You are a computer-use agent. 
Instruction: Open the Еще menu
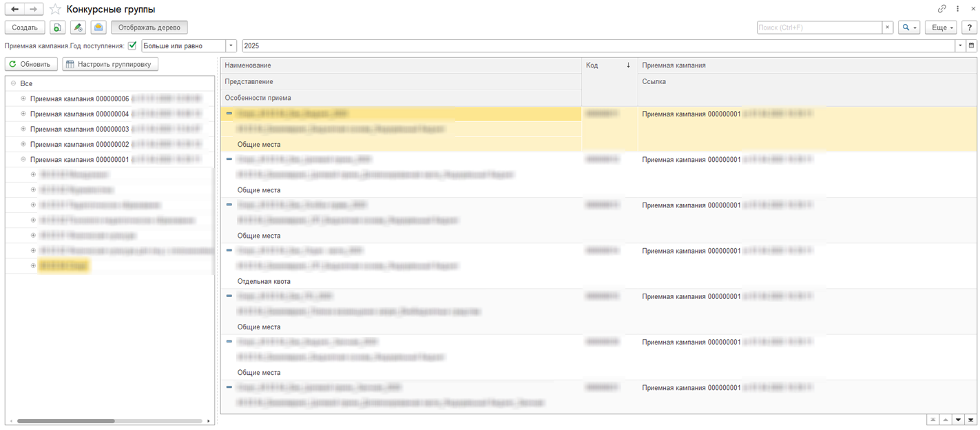(x=941, y=28)
